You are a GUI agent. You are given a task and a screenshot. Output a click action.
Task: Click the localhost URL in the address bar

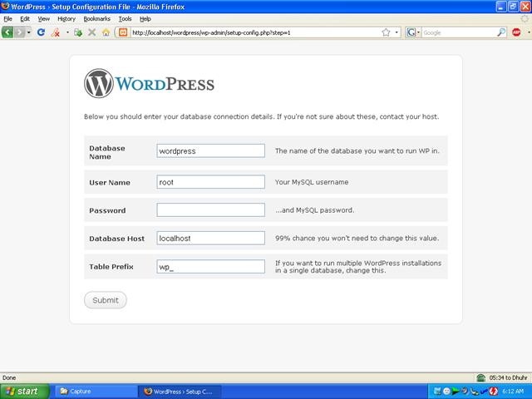click(x=211, y=33)
